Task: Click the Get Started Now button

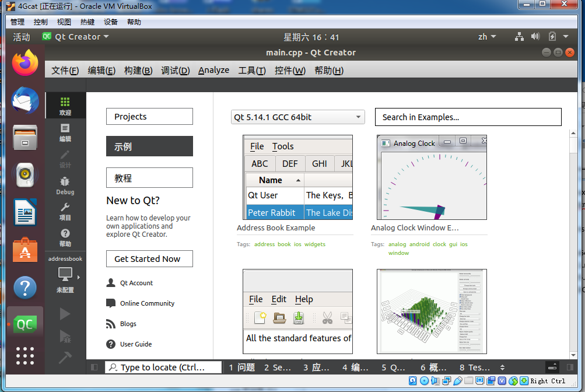Action: coord(150,259)
